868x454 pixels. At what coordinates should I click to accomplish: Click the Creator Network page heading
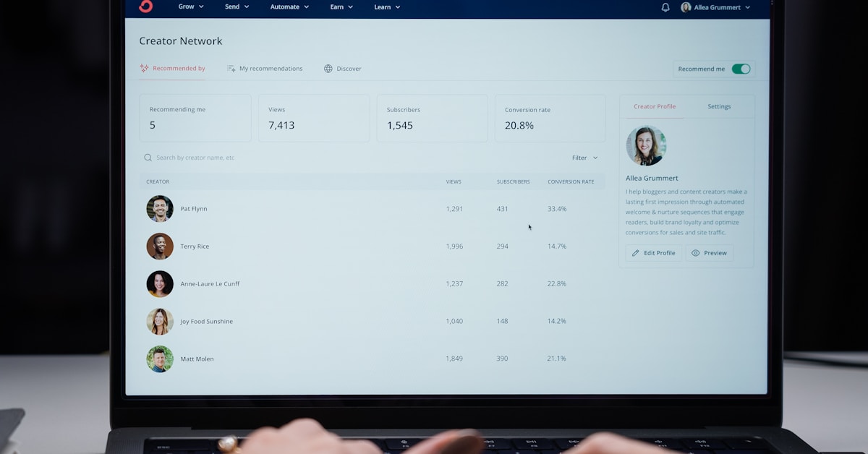(x=181, y=41)
